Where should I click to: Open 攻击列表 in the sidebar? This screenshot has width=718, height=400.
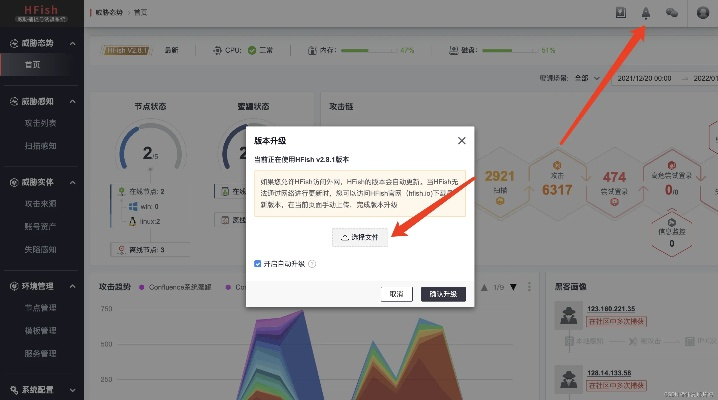40,124
